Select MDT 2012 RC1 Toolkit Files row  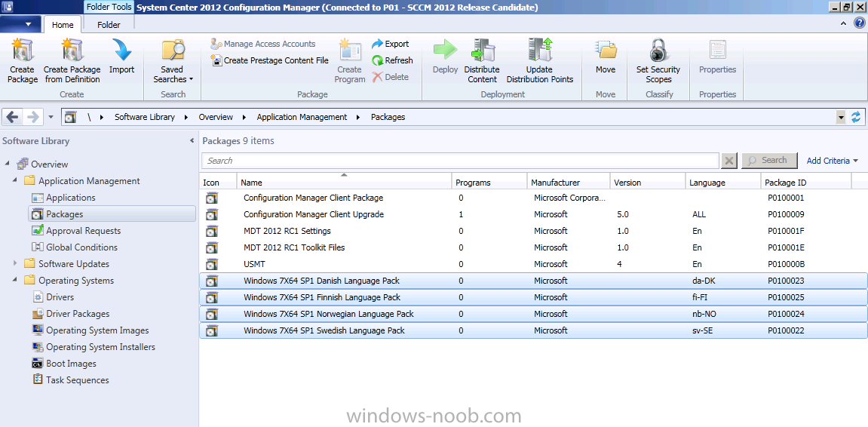click(x=533, y=247)
